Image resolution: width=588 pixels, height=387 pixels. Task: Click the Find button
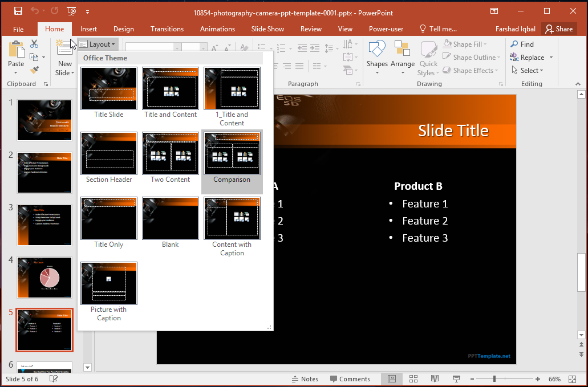(x=522, y=44)
